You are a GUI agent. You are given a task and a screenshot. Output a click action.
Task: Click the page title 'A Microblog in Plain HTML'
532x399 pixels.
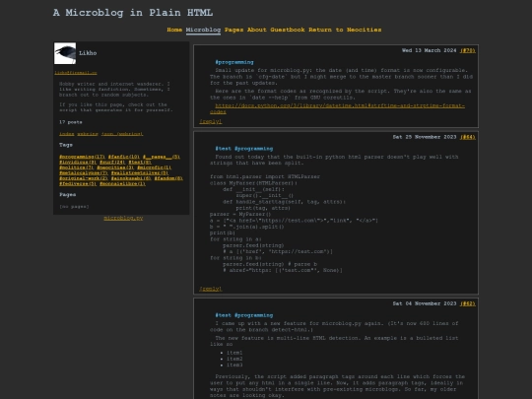click(133, 13)
